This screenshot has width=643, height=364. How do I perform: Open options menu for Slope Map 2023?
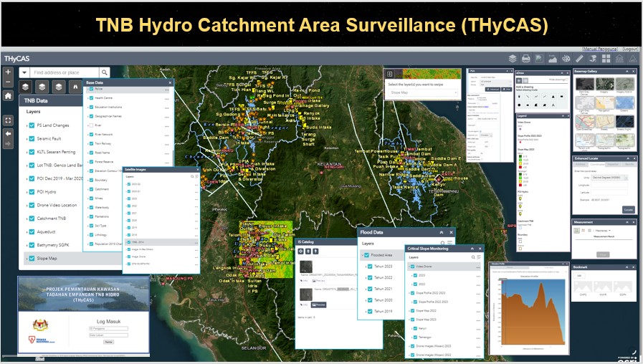click(x=478, y=320)
